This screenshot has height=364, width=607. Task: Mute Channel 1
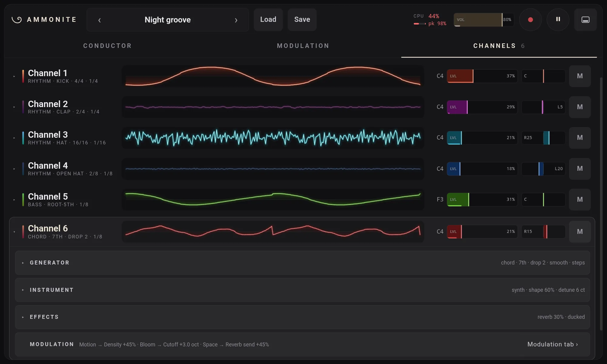point(580,76)
